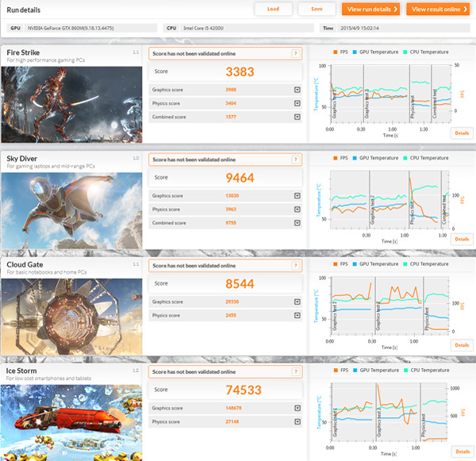Expand Cloud Gate Physics score
This screenshot has height=461, width=476.
pyautogui.click(x=297, y=315)
